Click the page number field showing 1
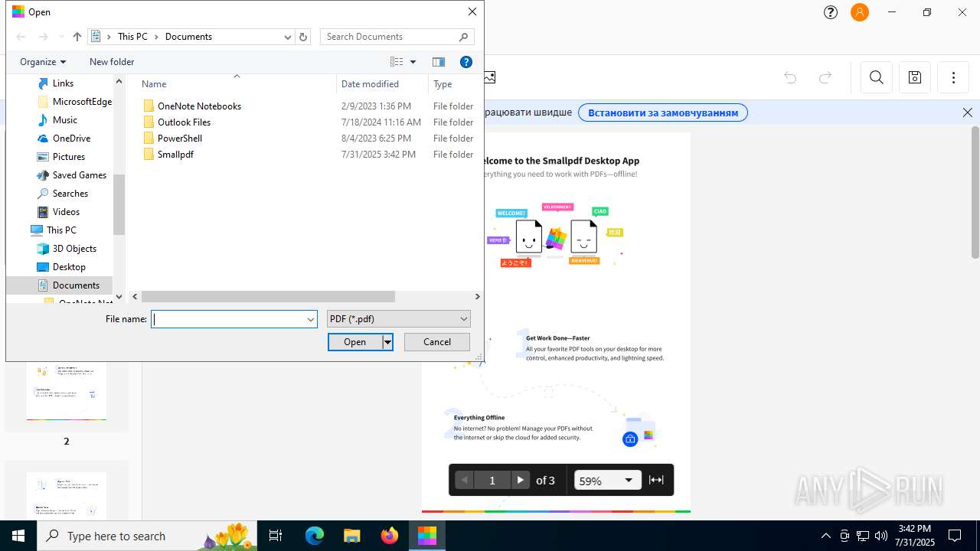Screen dimensions: 980x551 coord(492,480)
